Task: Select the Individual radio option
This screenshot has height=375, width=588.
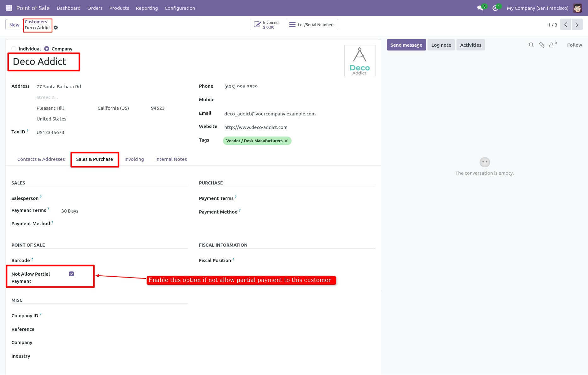Action: [14, 49]
